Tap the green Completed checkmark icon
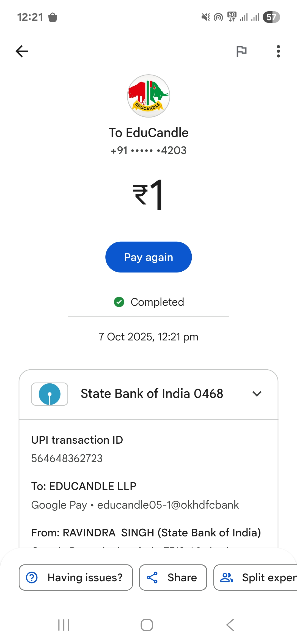 [x=119, y=302]
